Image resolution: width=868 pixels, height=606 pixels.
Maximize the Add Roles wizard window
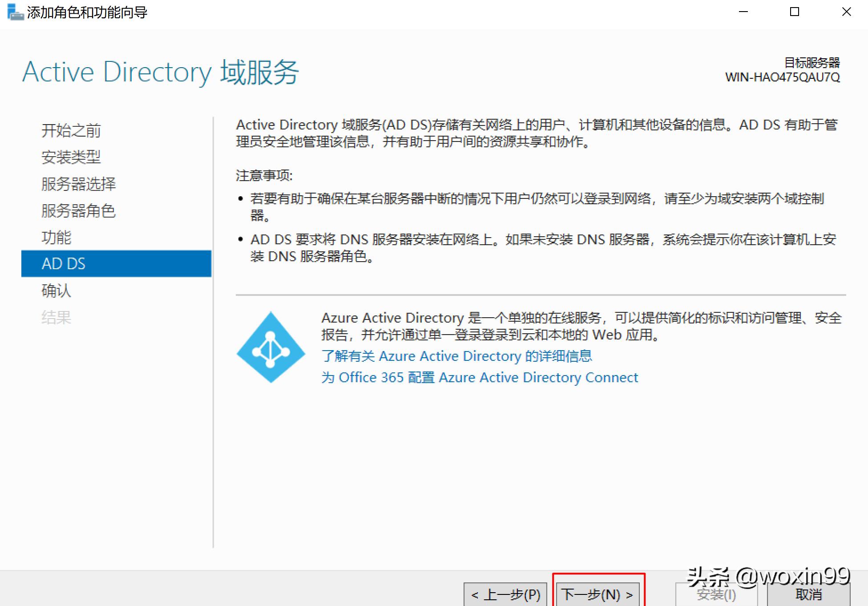point(794,12)
